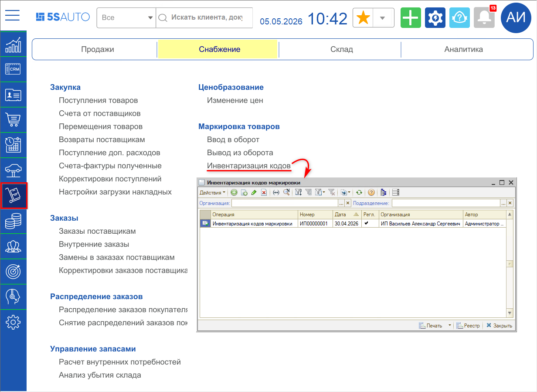This screenshot has height=392, width=537.
Task: Click the list's vertical scrollbar down arrow
Action: tap(510, 313)
